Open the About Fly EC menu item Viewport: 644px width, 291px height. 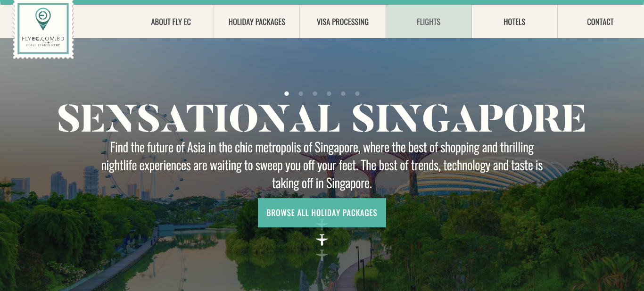point(171,22)
